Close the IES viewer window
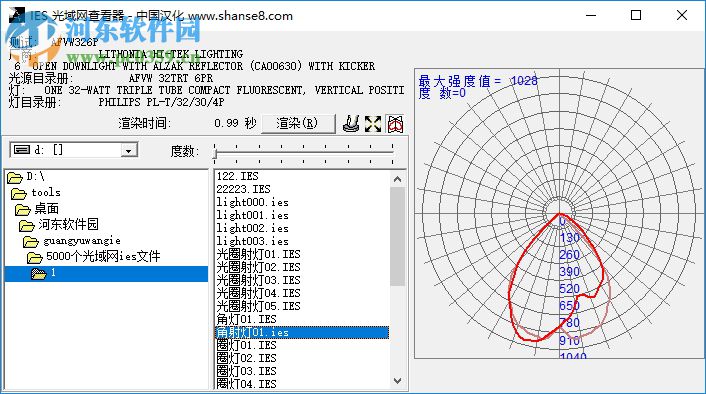 (x=682, y=15)
